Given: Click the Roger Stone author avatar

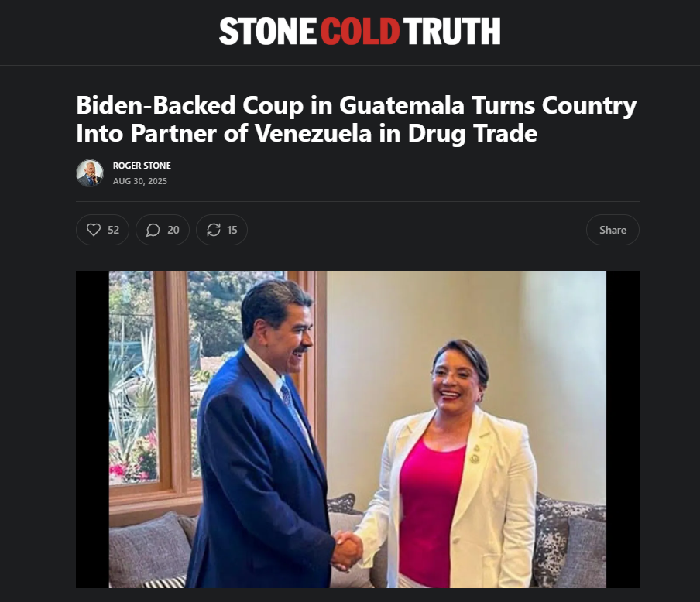Looking at the screenshot, I should coord(90,173).
